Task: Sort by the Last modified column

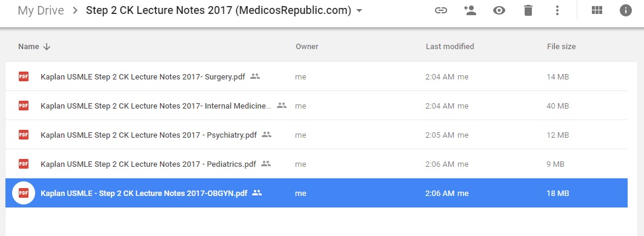Action: 450,47
